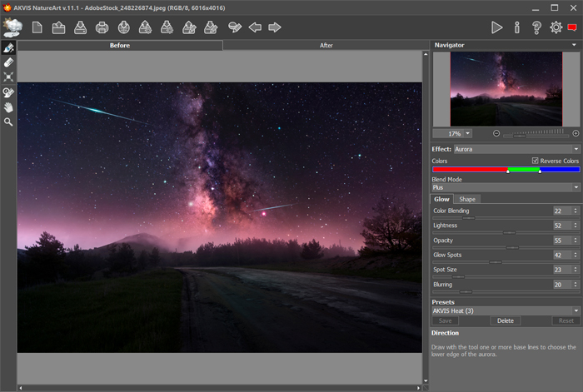Click the Navigator preview thumbnail
This screenshot has height=392, width=583.
point(506,89)
